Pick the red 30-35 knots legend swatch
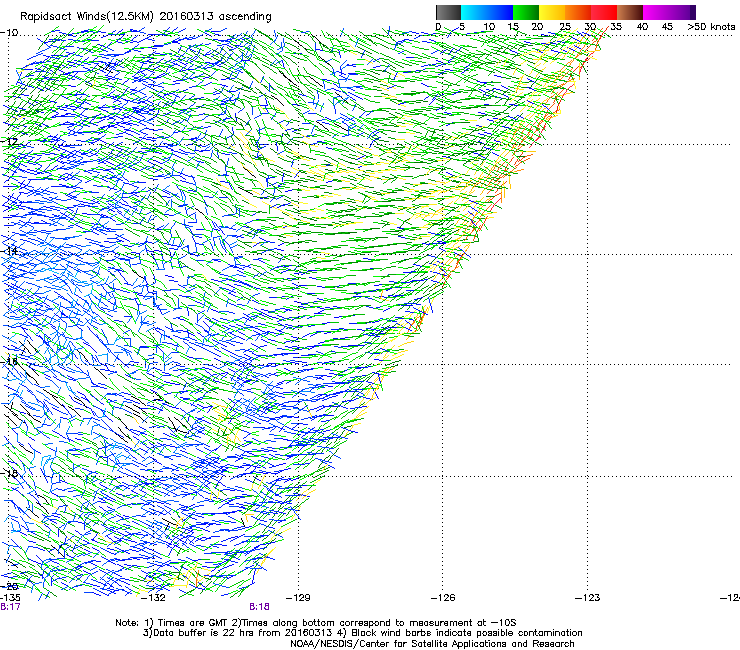This screenshot has width=740, height=650. coord(604,12)
